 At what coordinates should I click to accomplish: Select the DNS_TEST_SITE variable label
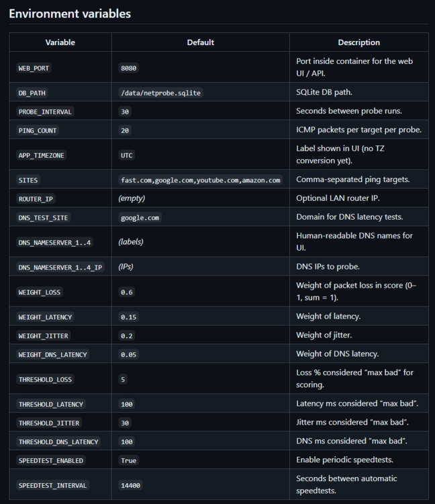(x=43, y=218)
